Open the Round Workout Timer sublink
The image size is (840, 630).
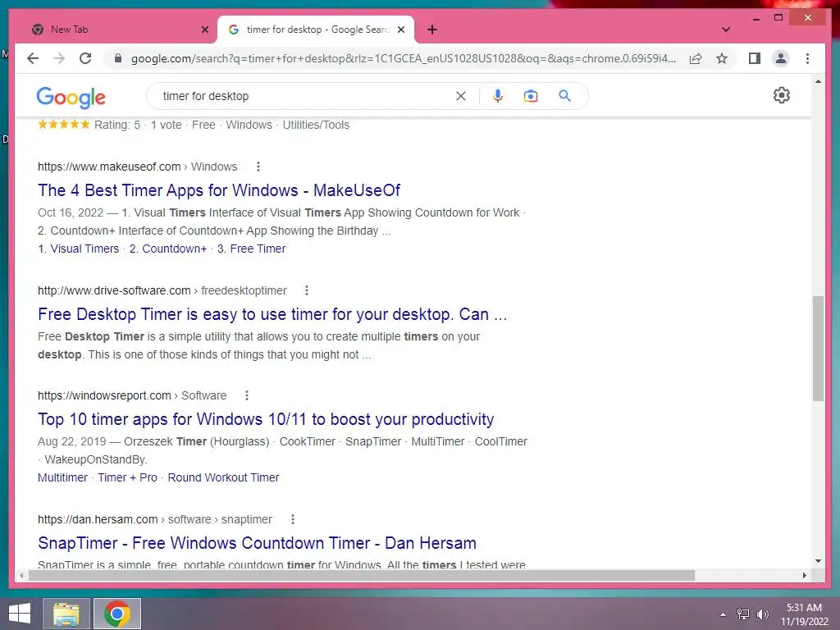point(223,477)
